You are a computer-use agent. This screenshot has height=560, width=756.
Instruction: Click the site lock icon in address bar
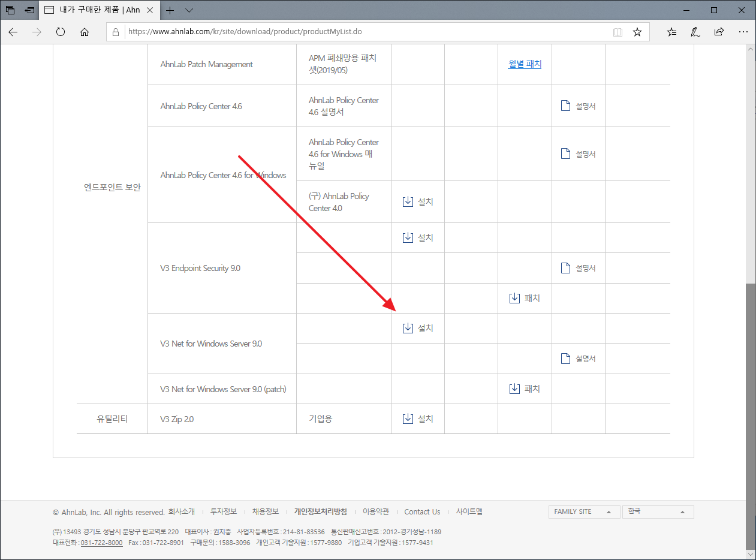point(116,32)
